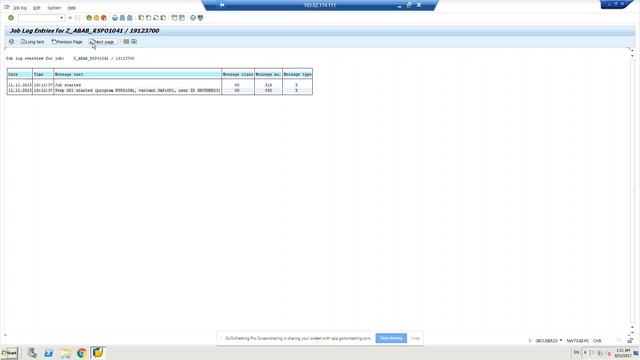The image size is (640, 360).
Task: Click into the transaction command field
Action: click(39, 18)
